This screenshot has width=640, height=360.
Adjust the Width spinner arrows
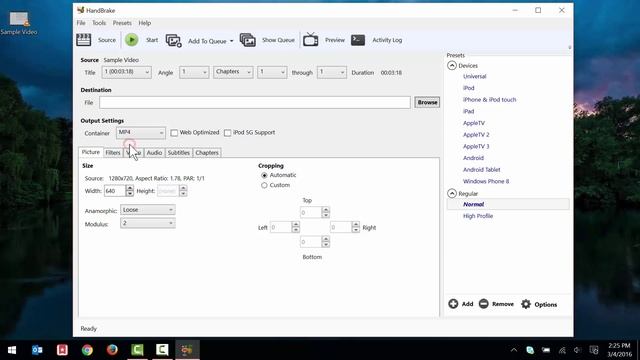point(130,191)
